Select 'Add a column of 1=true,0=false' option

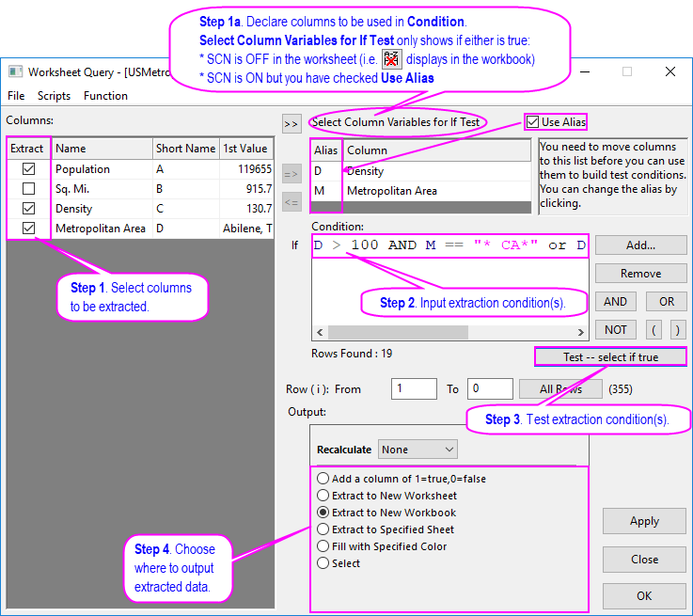pyautogui.click(x=323, y=479)
